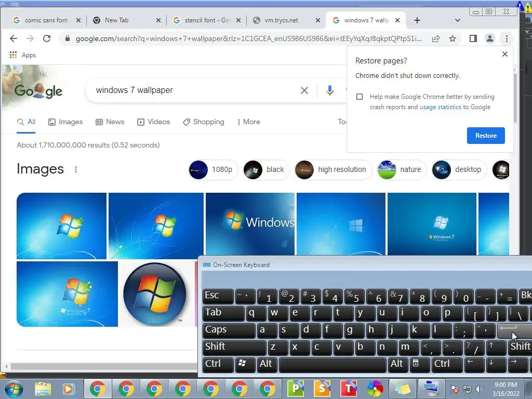Image resolution: width=532 pixels, height=399 pixels.
Task: Open the tab search dropdown chevron
Action: (x=457, y=20)
